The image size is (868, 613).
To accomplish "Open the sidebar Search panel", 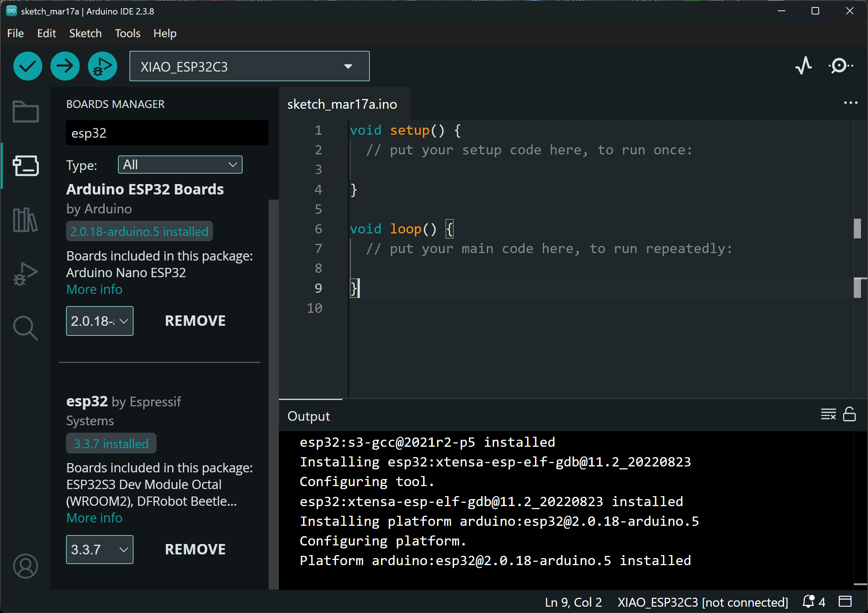I will pyautogui.click(x=25, y=328).
